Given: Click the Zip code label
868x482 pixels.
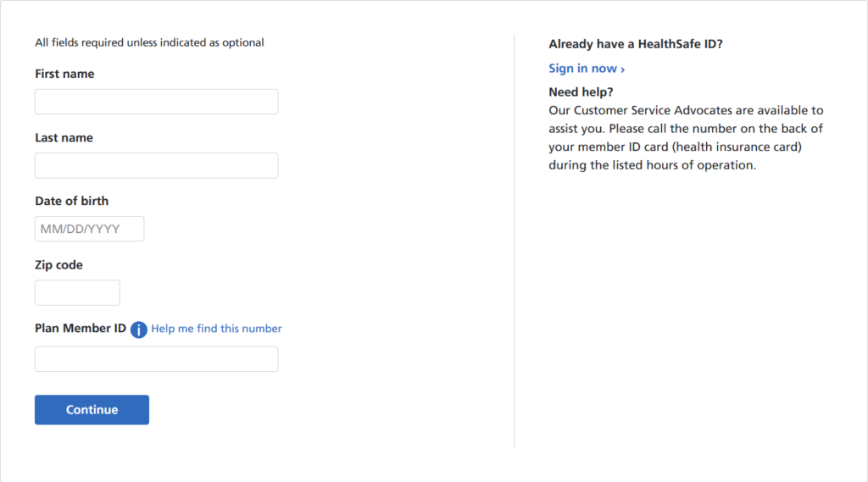Looking at the screenshot, I should tap(58, 265).
